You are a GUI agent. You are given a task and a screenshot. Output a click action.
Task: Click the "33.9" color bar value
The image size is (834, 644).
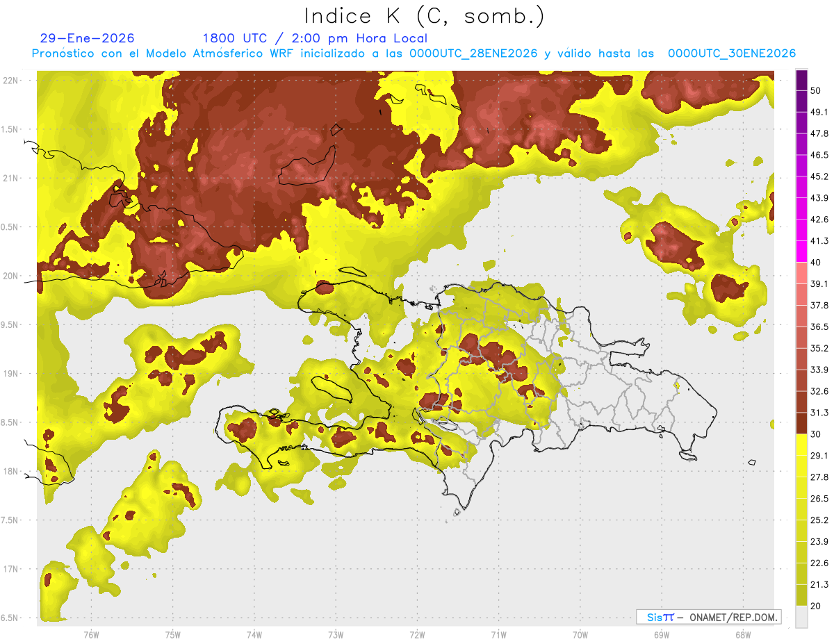(819, 370)
